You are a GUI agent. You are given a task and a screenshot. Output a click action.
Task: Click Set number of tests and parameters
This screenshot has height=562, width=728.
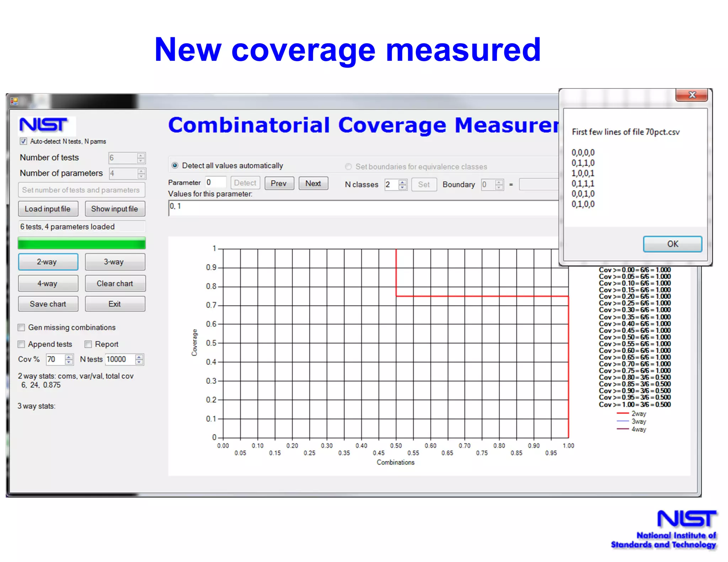point(81,190)
